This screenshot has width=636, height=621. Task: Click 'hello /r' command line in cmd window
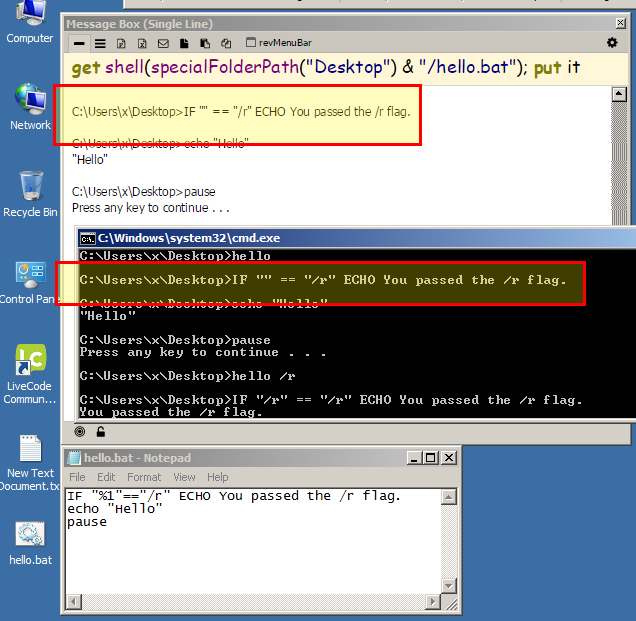[x=187, y=376]
